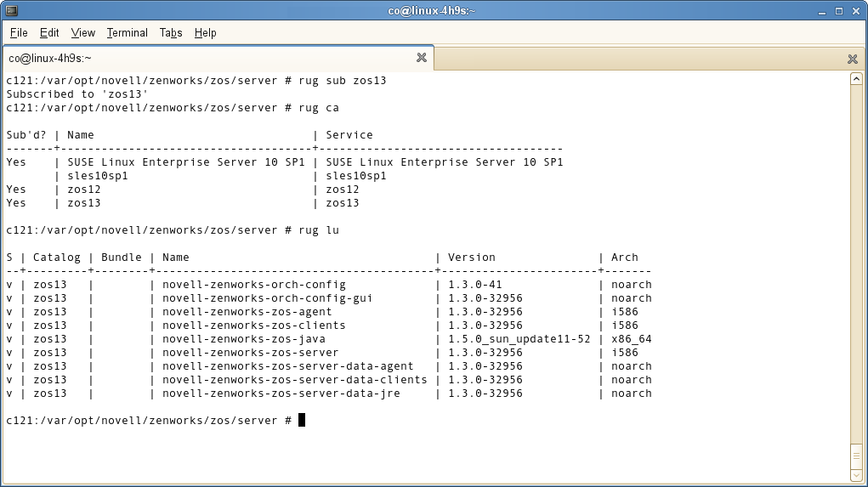Screen dimensions: 868x487
Task: Click 'SUSE Linux Enterprise Server 10 SP1' in Name column
Action: tap(186, 161)
